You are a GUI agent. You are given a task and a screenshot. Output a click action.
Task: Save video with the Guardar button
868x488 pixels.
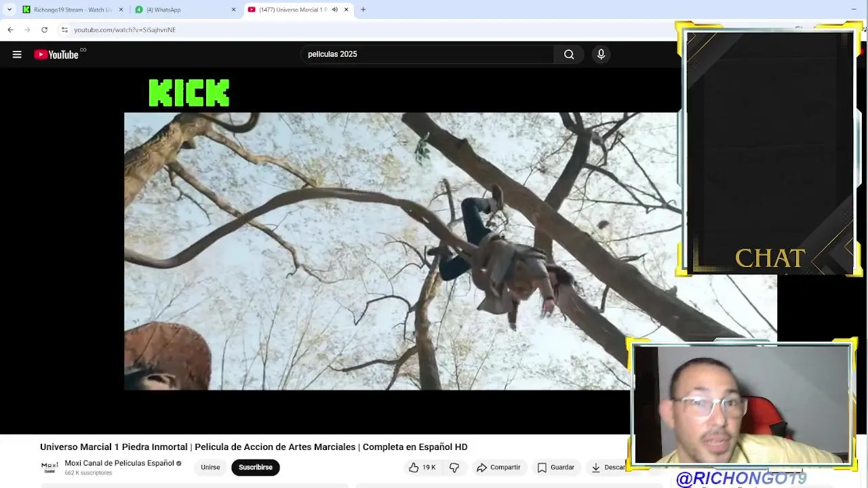pyautogui.click(x=556, y=467)
